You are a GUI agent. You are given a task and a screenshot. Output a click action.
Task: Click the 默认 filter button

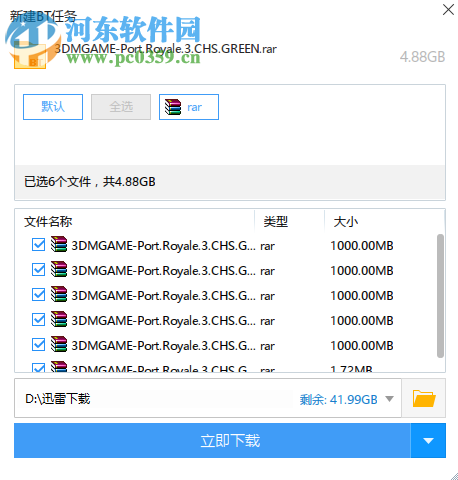tap(53, 107)
